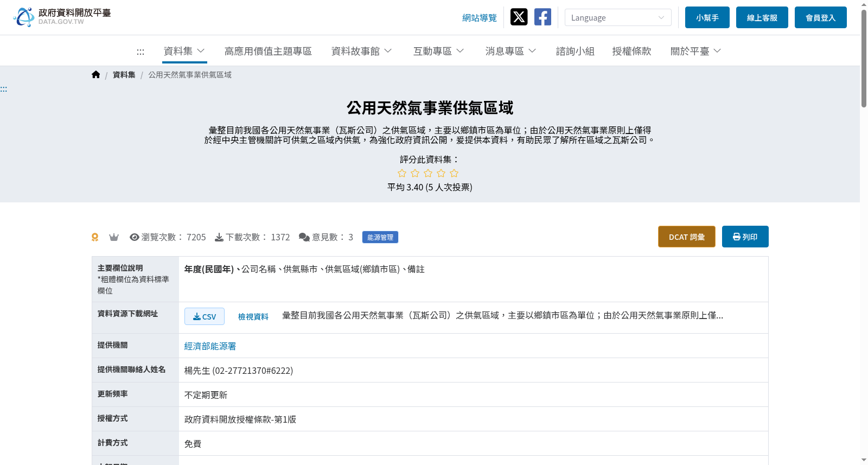Open the 檢視資料 link
868x465 pixels.
253,317
